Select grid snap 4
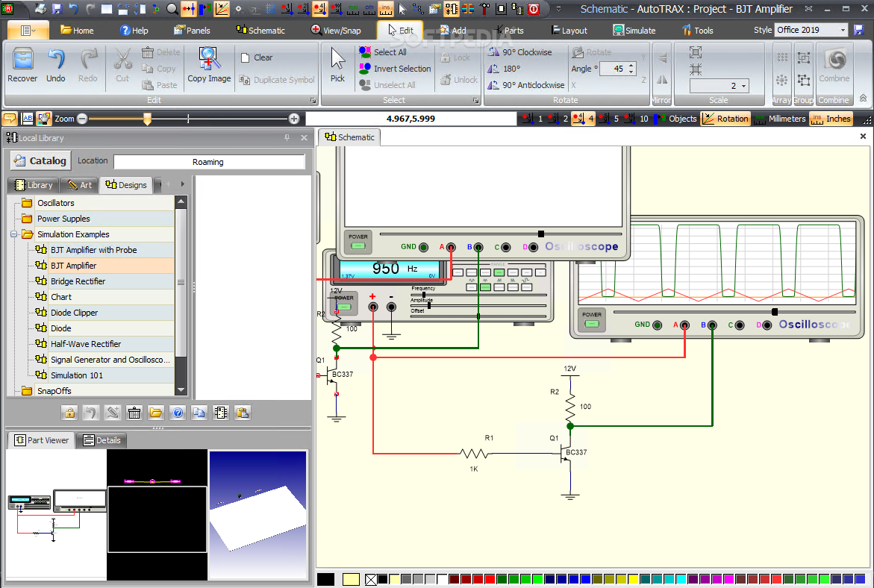Screen dimensions: 874x588 [583, 118]
